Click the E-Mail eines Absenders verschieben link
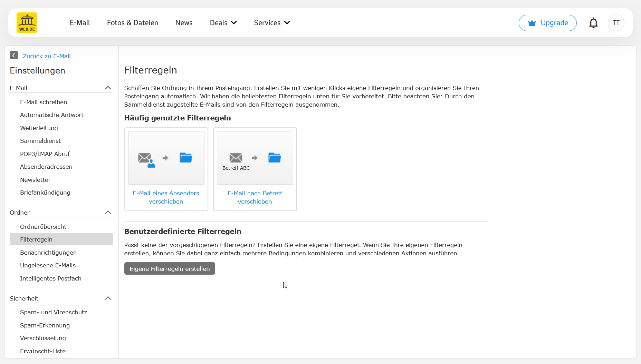The height and width of the screenshot is (364, 641). point(166,197)
